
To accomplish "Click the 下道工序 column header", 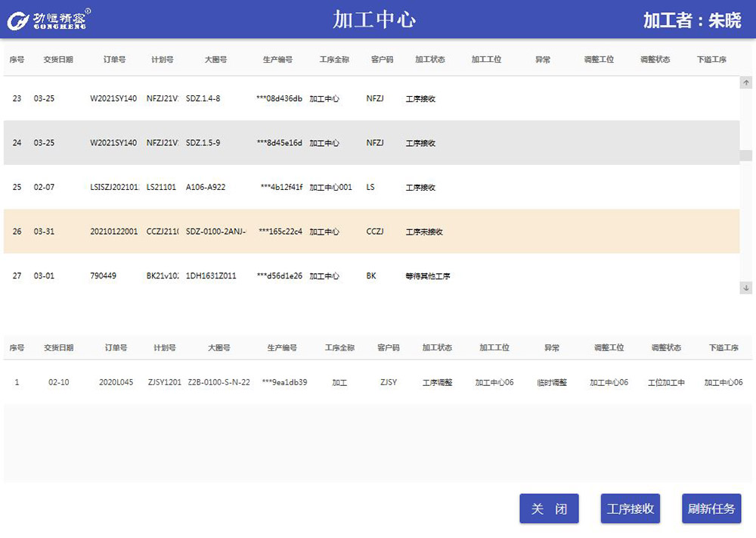I will (x=711, y=58).
